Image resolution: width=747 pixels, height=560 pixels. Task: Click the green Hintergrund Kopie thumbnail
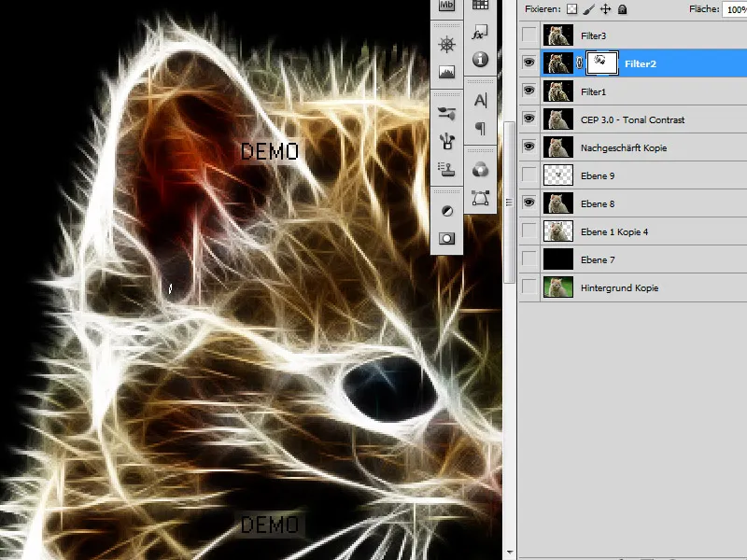coord(557,287)
